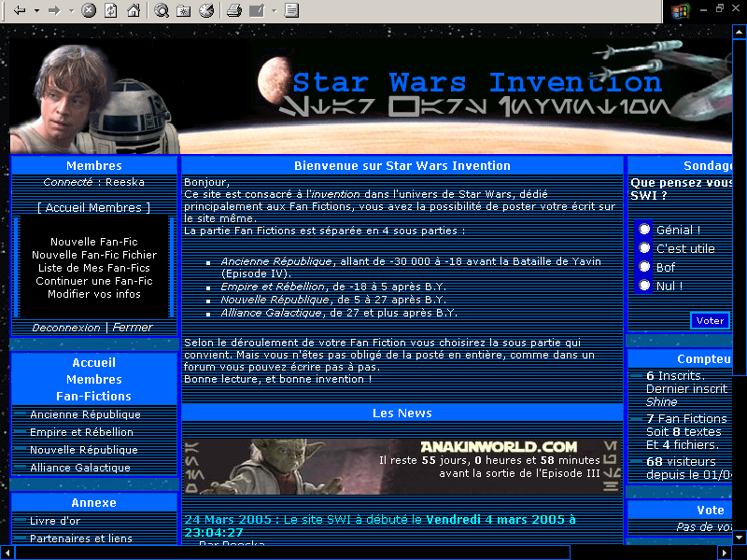This screenshot has width=747, height=560.
Task: Click the vertical scrollbar down arrow
Action: tap(739, 538)
